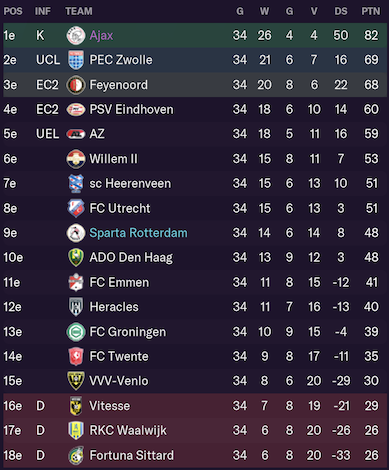The width and height of the screenshot is (389, 470).
Task: Select the PSV Eindhoven crest icon
Action: coord(76,109)
